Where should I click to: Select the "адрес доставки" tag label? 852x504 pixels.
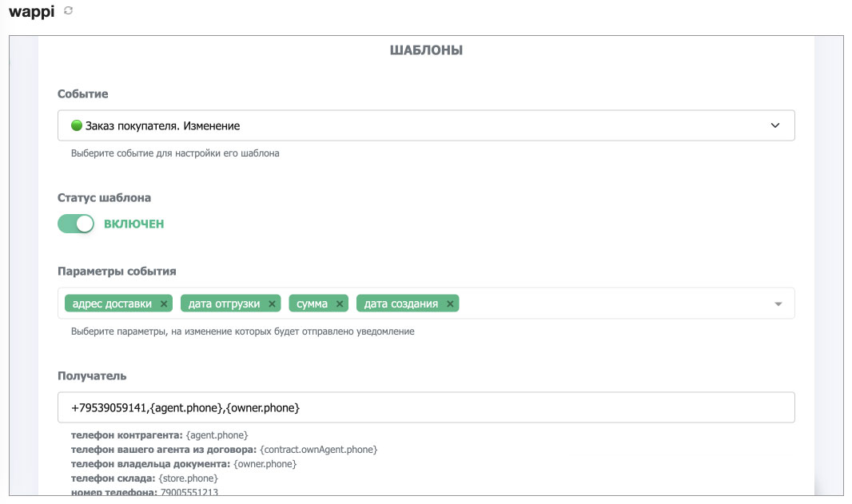[x=111, y=304]
